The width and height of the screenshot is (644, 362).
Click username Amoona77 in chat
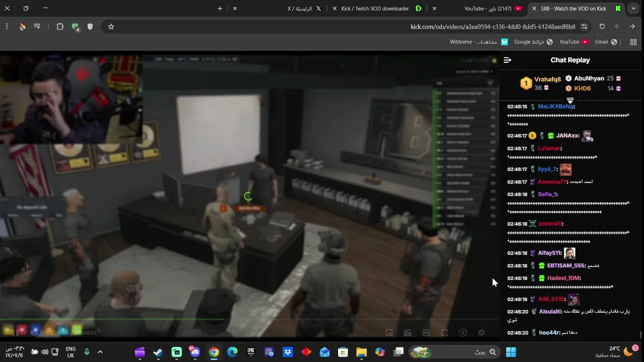coord(552,182)
